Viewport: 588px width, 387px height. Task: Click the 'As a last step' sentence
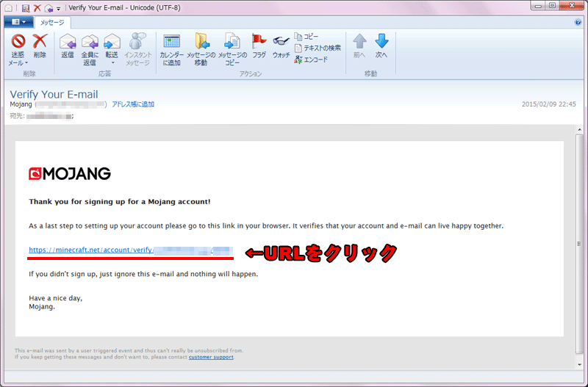point(266,226)
